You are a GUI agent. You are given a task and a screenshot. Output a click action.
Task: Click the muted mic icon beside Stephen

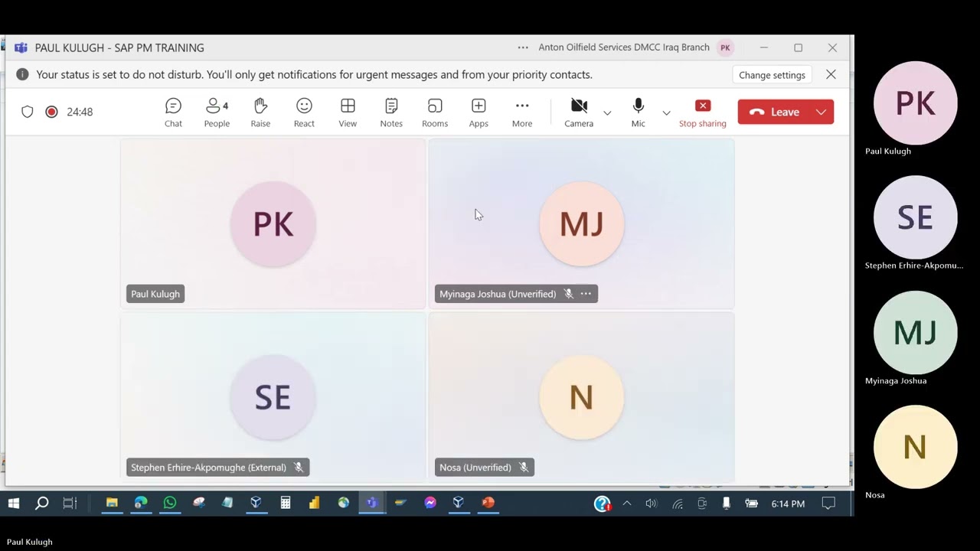tap(299, 468)
